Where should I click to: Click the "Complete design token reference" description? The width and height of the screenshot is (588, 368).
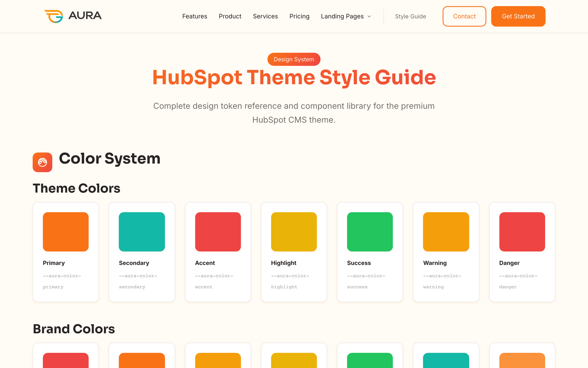tap(294, 113)
